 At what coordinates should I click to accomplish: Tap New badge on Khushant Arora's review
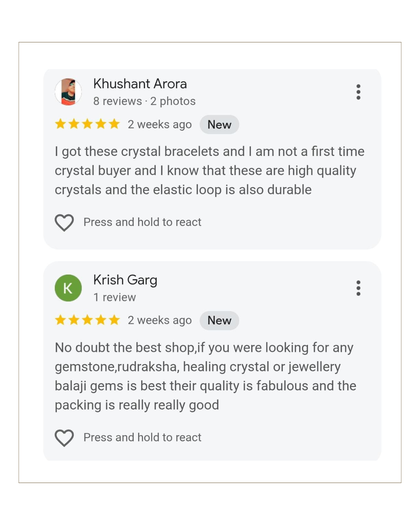coord(219,124)
